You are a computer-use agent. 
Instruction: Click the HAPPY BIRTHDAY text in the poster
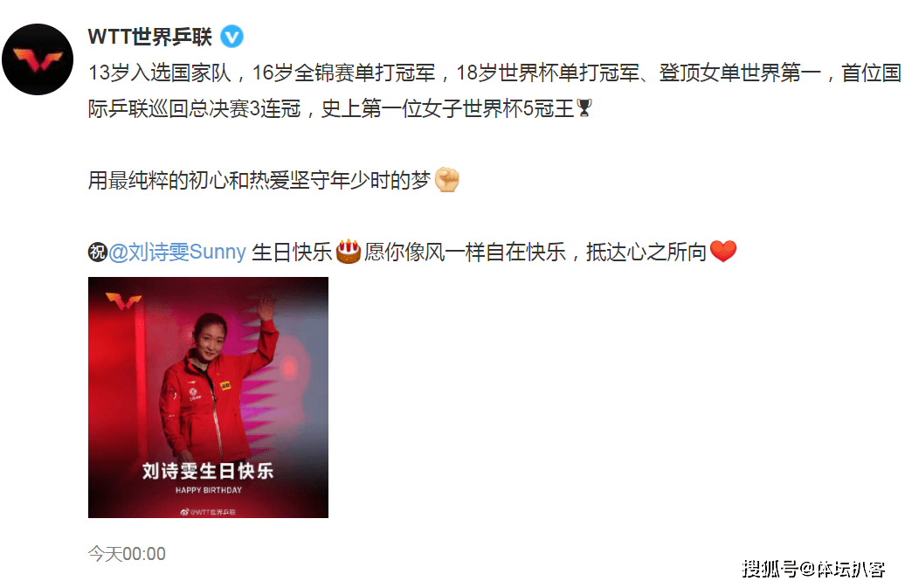tap(209, 490)
